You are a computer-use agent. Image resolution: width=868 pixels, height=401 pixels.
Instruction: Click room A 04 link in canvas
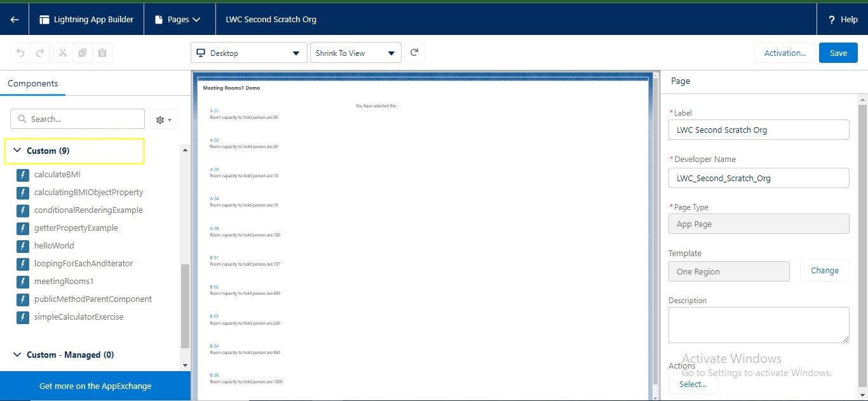(214, 199)
